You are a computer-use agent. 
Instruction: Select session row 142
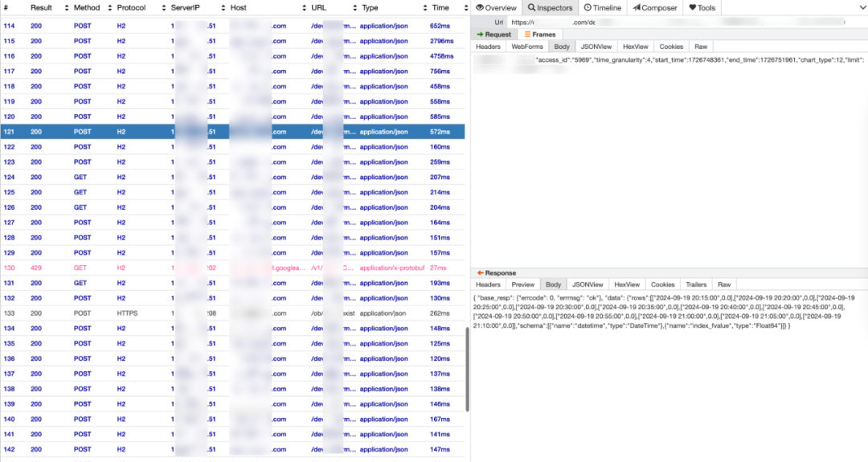tap(232, 449)
